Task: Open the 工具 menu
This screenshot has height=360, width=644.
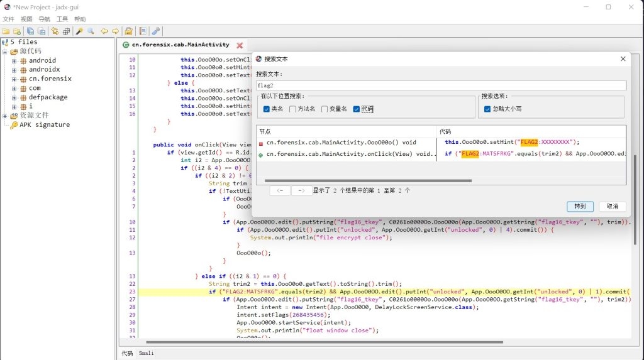Action: [62, 19]
